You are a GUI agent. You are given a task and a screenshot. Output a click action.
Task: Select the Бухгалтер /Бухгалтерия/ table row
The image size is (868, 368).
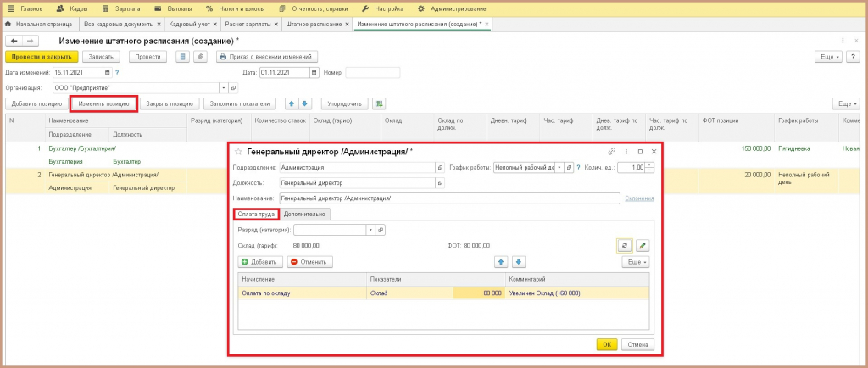431,155
